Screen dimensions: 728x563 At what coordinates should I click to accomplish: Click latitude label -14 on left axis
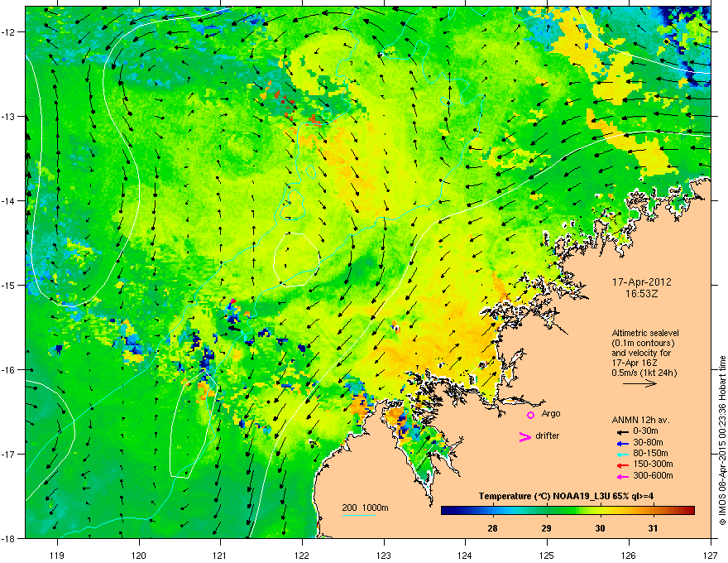(8, 201)
